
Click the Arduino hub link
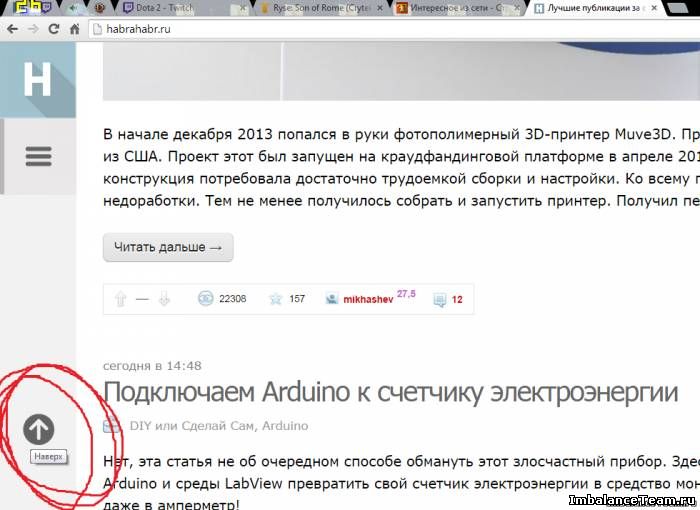285,426
